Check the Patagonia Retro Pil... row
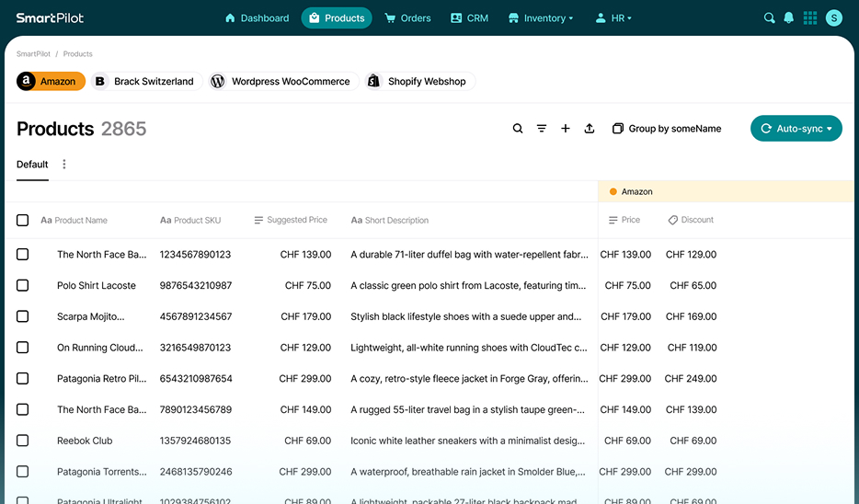Viewport: 859px width, 504px height. click(x=22, y=379)
